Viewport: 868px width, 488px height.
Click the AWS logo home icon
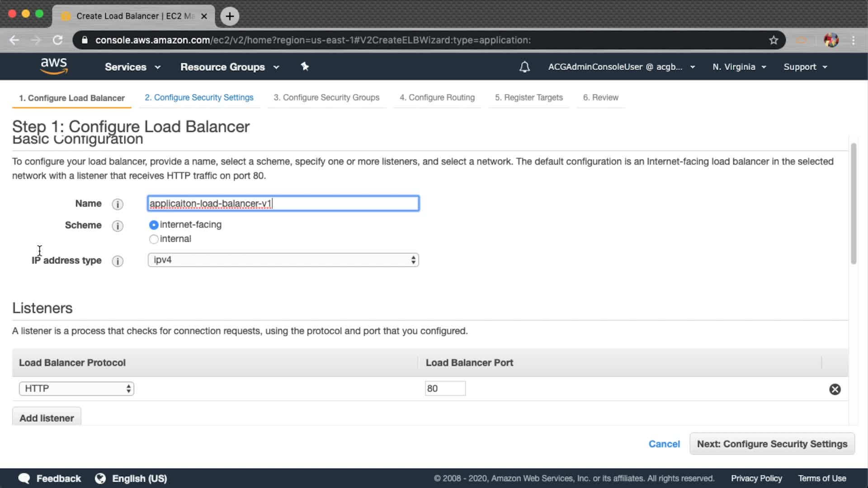[x=54, y=66]
